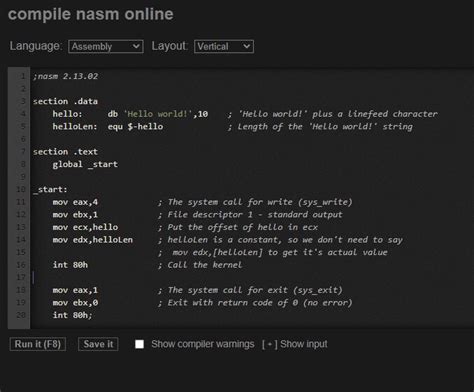The image size is (474, 392).
Task: Click the 'global _start' code line
Action: 85,164
